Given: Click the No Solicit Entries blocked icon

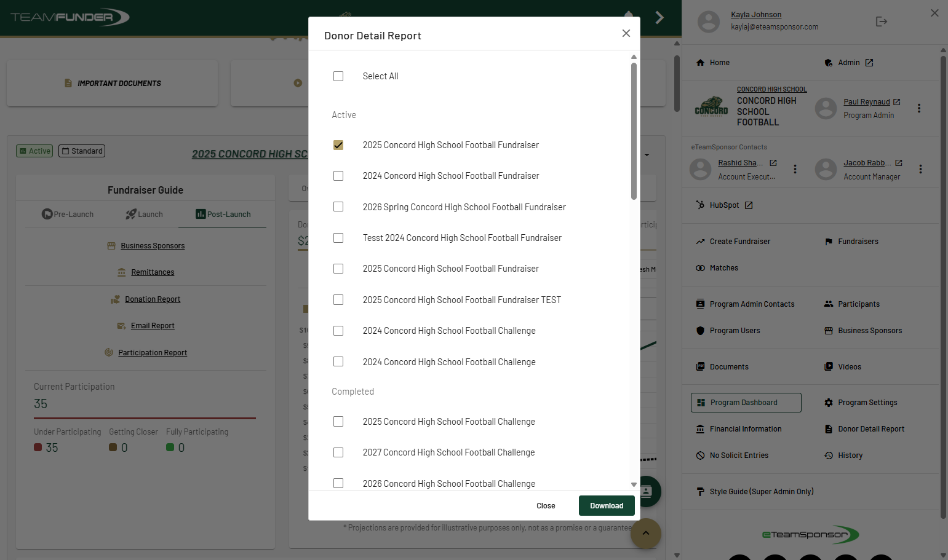Looking at the screenshot, I should [700, 455].
